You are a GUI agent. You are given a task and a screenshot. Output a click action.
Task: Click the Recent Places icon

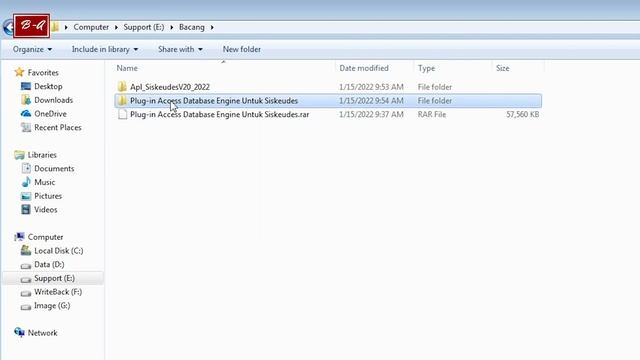26,127
